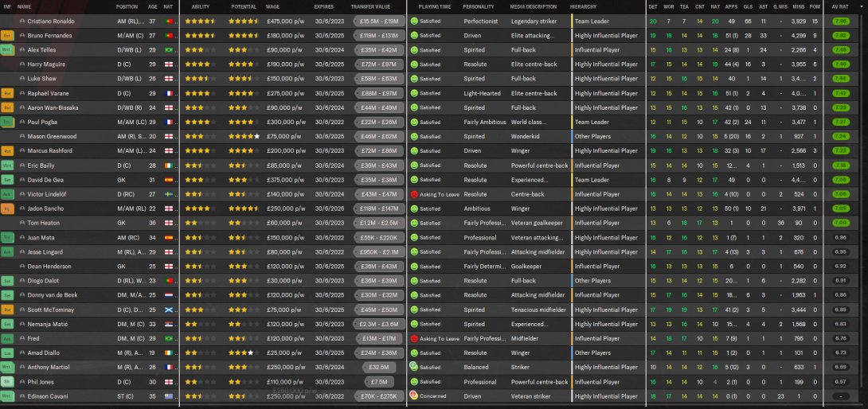Click Amad Diallo's Loa status badge
Viewport: 868px width, 409px height.
tap(7, 353)
